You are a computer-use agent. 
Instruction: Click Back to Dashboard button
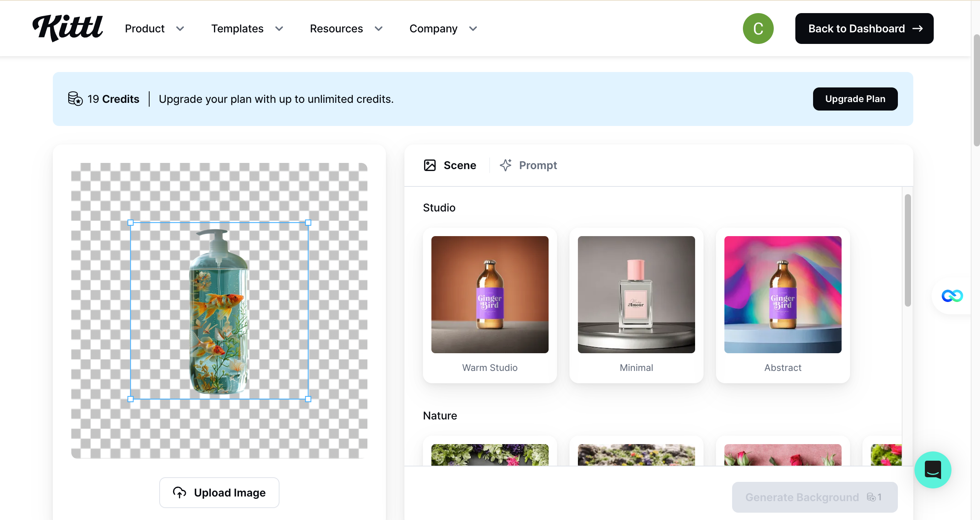[864, 29]
